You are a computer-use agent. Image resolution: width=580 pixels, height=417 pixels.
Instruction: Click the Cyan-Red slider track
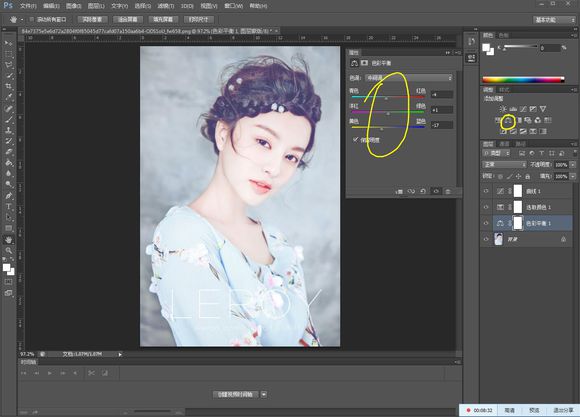[x=388, y=97]
